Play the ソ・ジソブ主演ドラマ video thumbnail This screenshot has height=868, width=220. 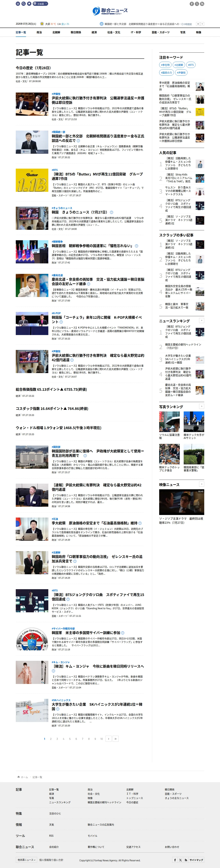(182, 502)
